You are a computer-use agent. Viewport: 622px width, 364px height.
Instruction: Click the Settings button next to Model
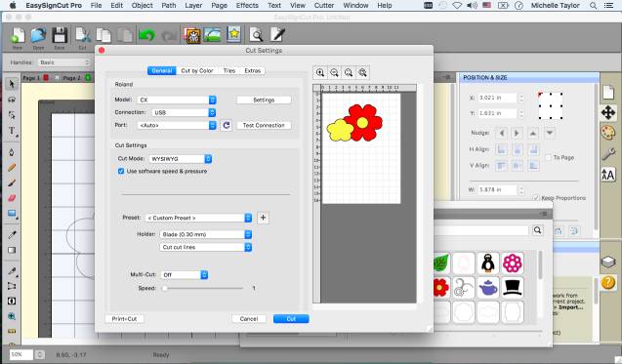coord(264,100)
